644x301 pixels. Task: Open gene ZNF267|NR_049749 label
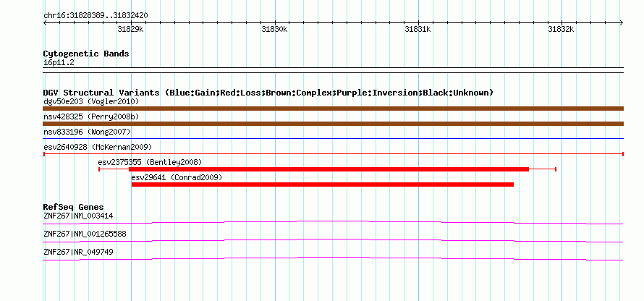tap(78, 252)
